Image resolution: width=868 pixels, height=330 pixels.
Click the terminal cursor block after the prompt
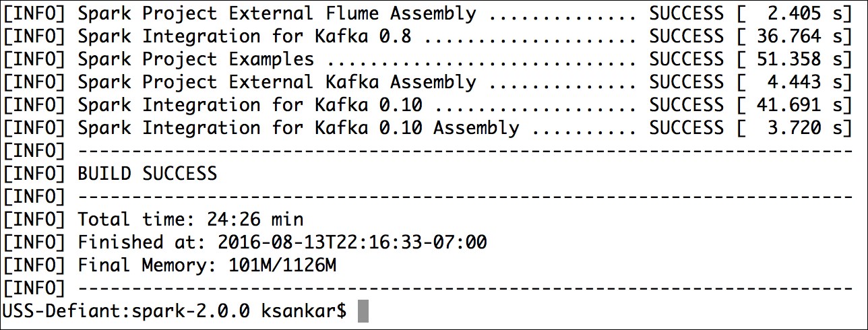[363, 311]
